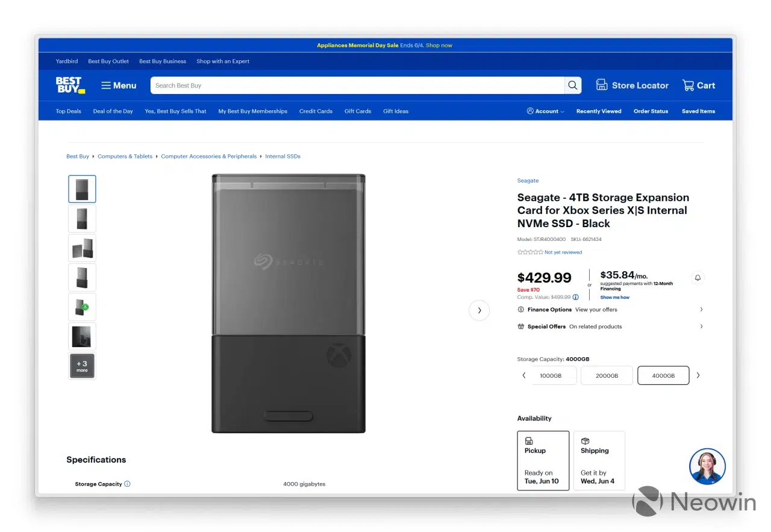The height and width of the screenshot is (532, 771).
Task: Open the hamburger Menu
Action: point(119,86)
